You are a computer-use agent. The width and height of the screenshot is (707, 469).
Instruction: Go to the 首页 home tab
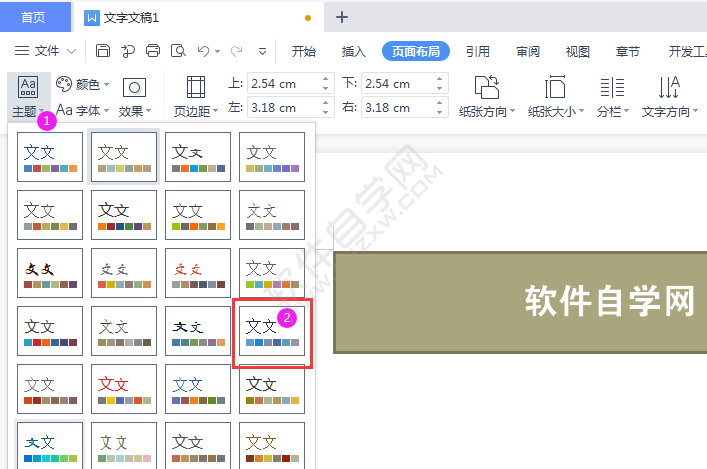(x=35, y=17)
